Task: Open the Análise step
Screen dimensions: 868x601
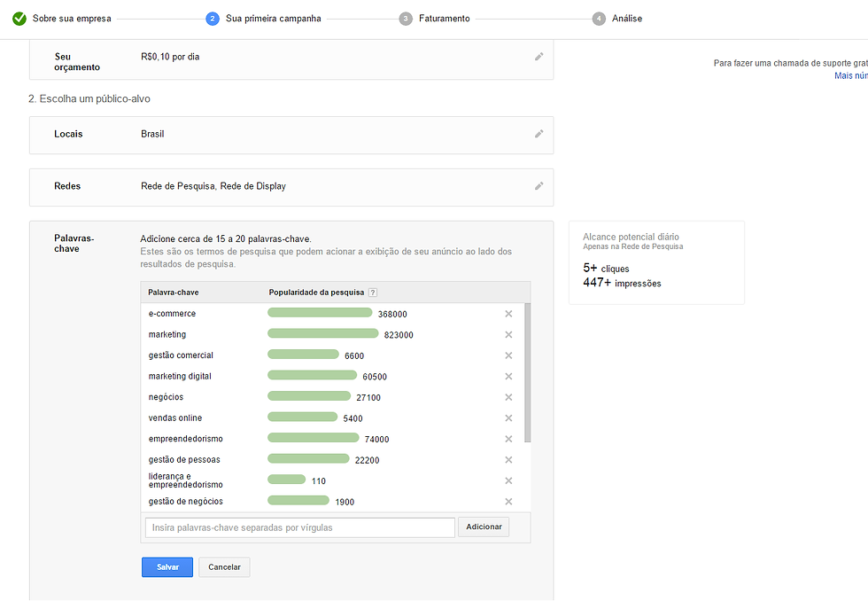Action: pos(617,19)
